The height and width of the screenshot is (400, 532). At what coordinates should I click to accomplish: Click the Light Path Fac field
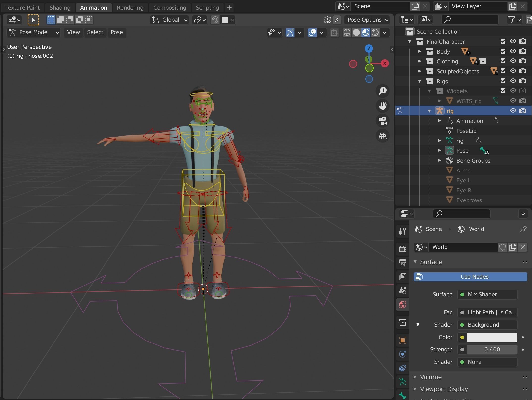[x=487, y=312]
